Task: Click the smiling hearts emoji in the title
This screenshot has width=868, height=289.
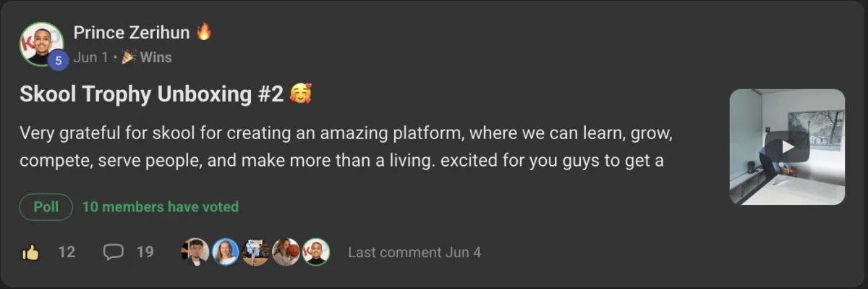Action: (300, 95)
